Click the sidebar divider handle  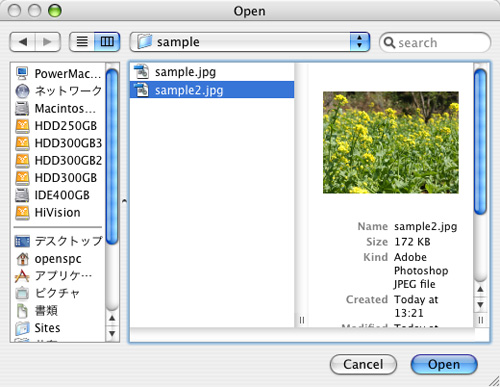click(124, 201)
